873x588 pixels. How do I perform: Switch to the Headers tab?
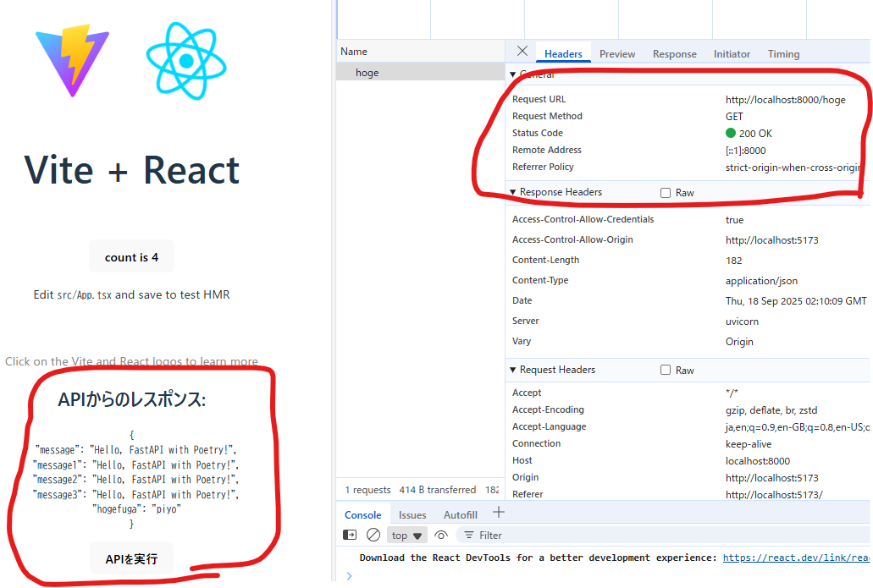[x=563, y=54]
